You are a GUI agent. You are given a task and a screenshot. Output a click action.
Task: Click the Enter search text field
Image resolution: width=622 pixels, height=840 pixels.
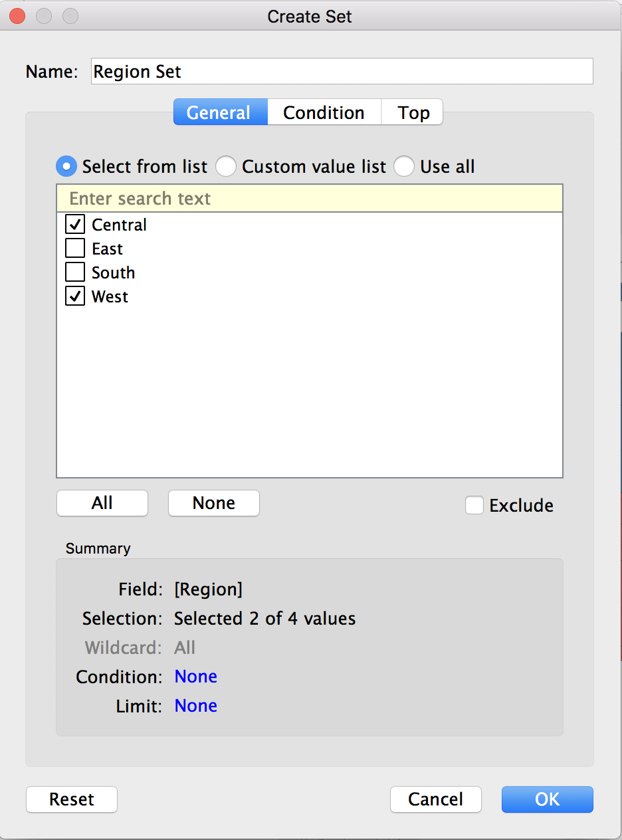[309, 199]
